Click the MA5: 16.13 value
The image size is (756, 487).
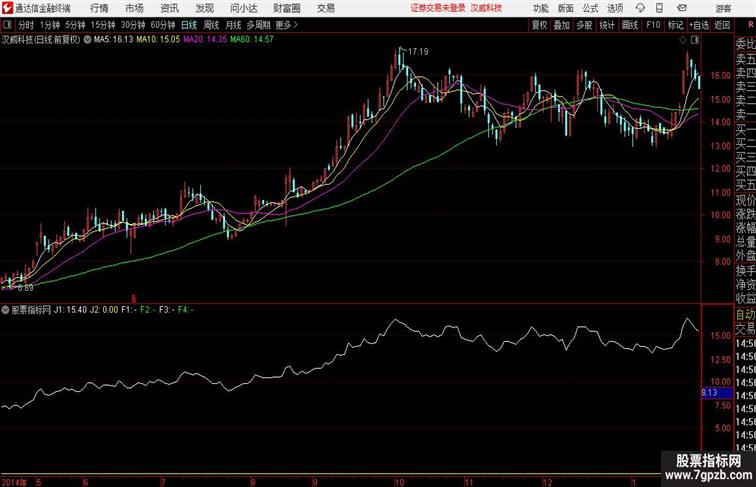pos(113,40)
